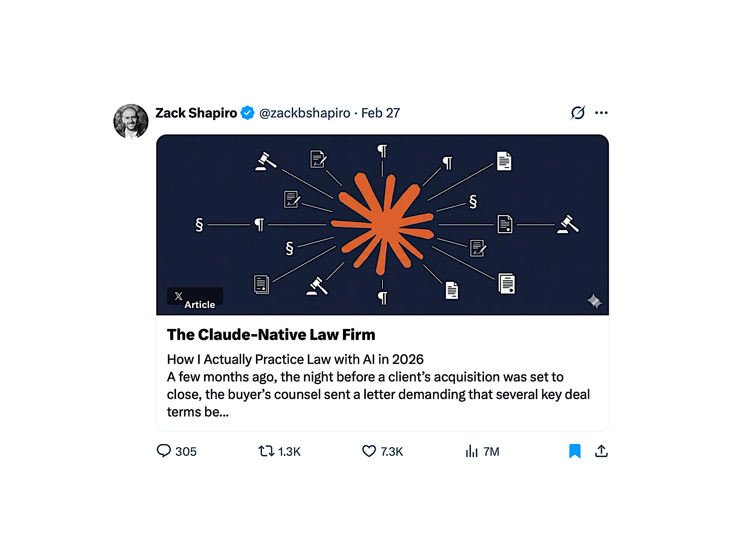The image size is (756, 547).
Task: Open the three-dot more options menu
Action: pos(601,113)
